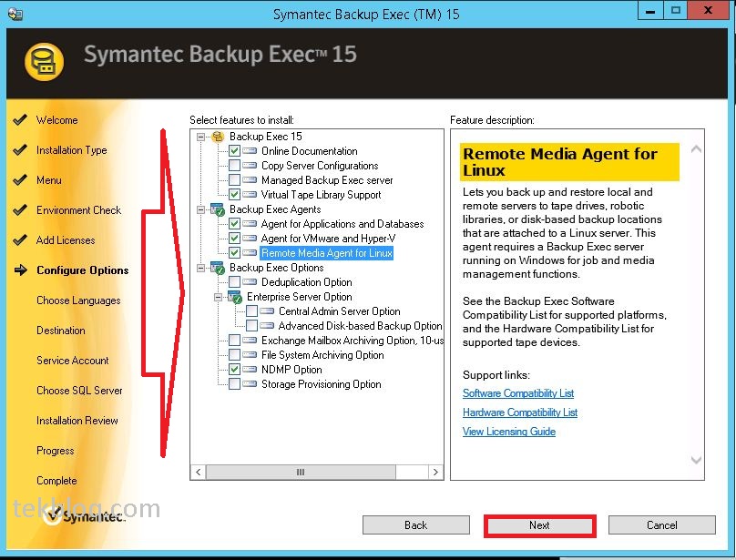Screen dimensions: 736x560
Task: Click the Installation Review step in sidebar
Action: pos(77,421)
